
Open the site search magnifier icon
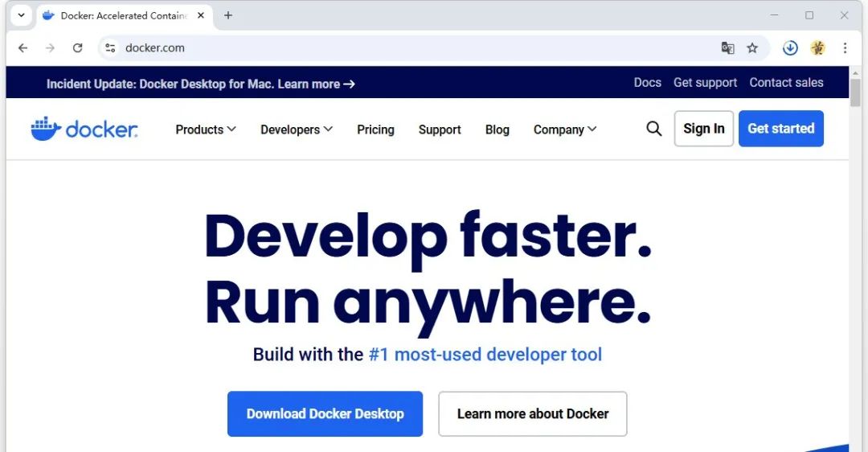pyautogui.click(x=653, y=129)
